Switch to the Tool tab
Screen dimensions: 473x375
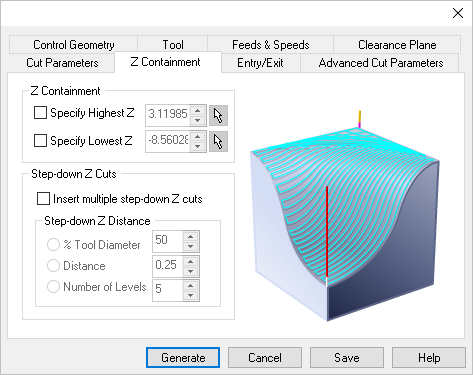tap(173, 45)
